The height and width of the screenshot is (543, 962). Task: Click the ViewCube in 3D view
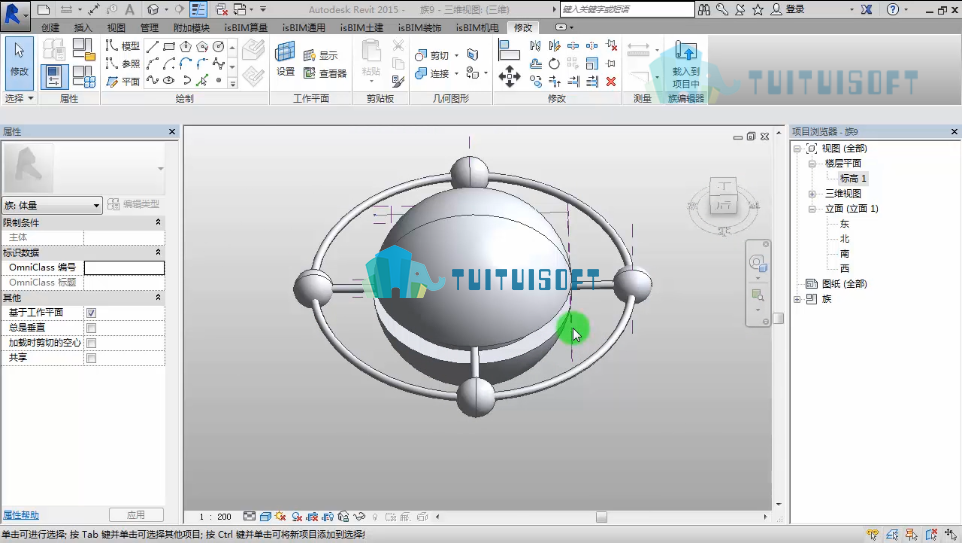tap(724, 196)
